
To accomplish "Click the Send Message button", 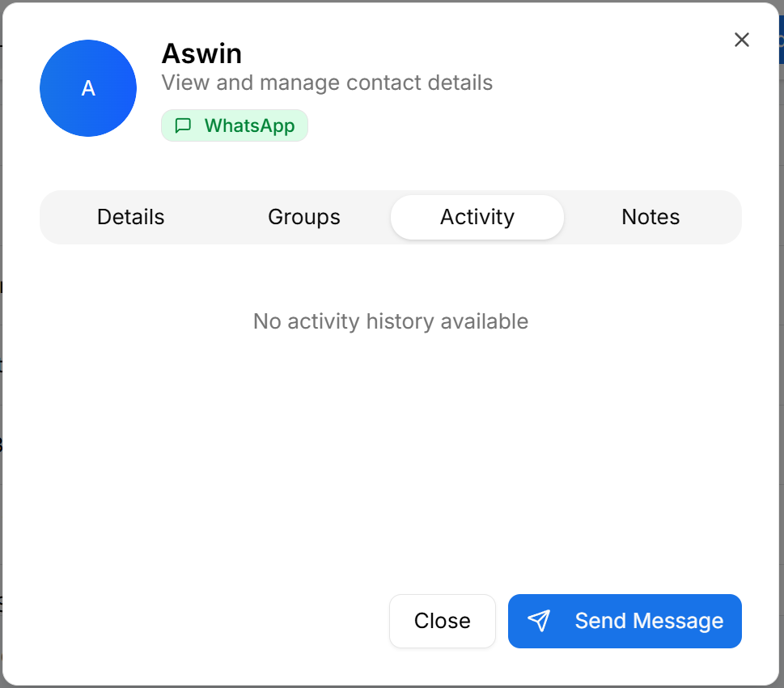I will 624,621.
